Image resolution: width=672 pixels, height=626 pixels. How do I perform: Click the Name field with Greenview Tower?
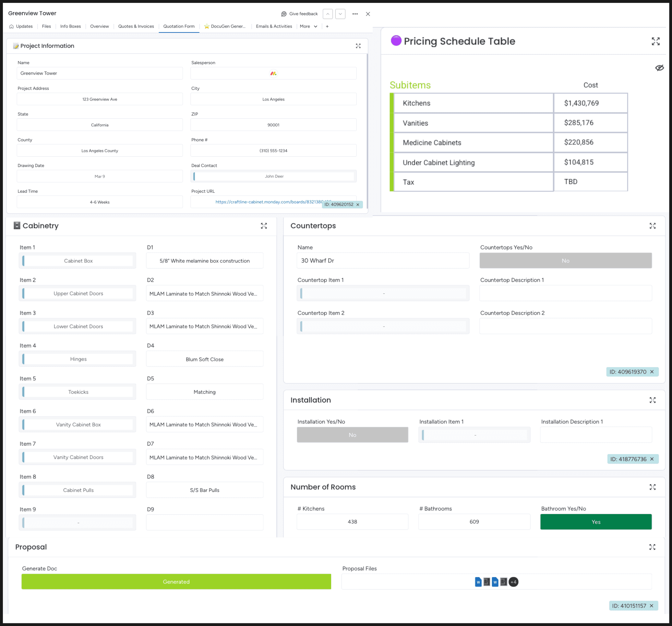100,73
